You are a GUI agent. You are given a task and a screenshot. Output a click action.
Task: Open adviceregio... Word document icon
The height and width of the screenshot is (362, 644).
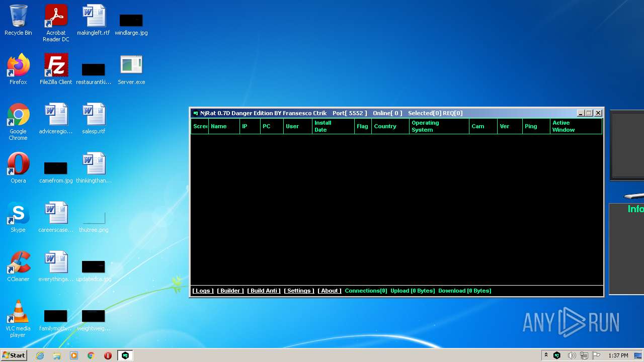coord(56,119)
